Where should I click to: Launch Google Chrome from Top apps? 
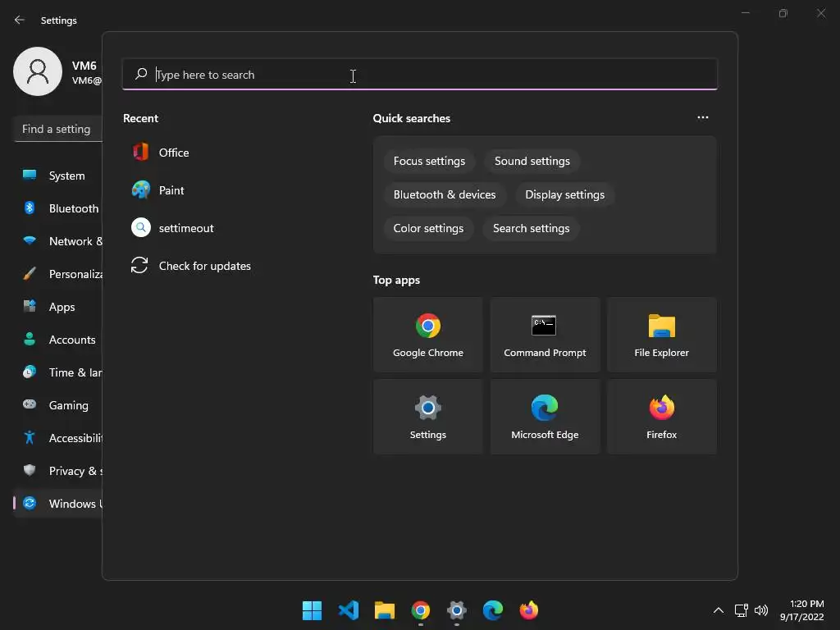[x=428, y=335]
